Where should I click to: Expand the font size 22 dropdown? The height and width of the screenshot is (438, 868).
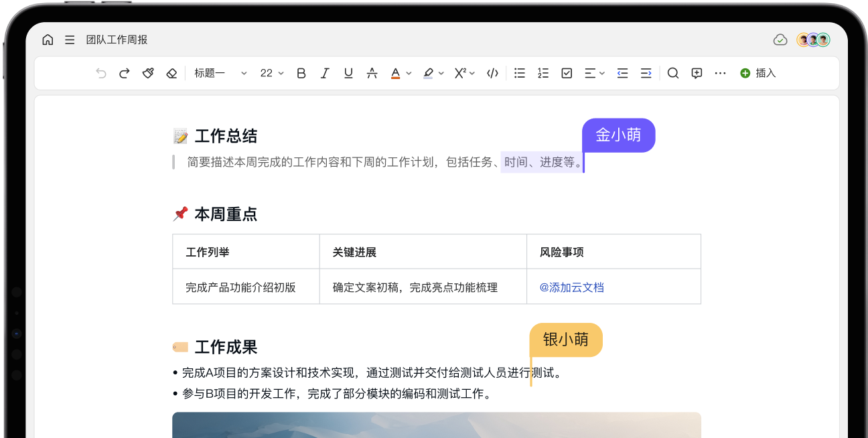[x=272, y=74]
